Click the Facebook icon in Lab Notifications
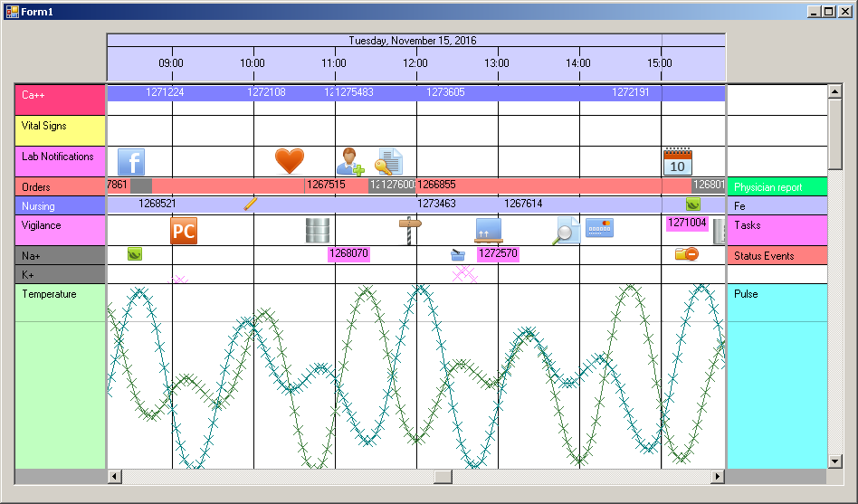 [x=131, y=162]
